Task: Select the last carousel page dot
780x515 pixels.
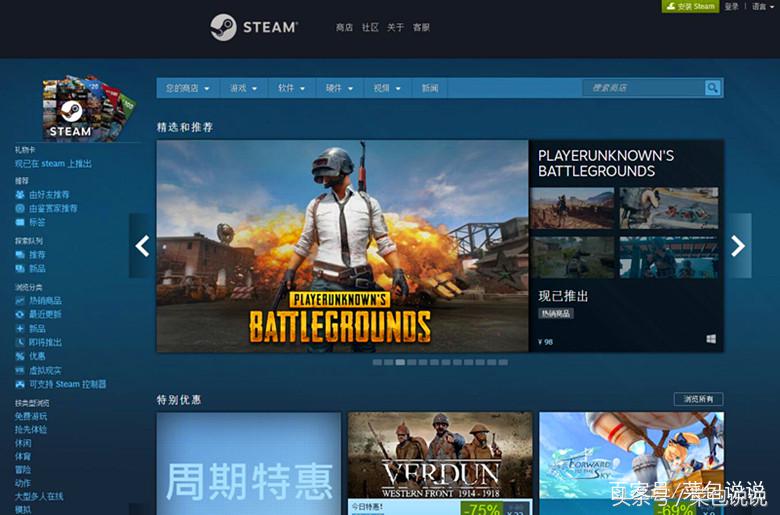Action: coord(503,362)
